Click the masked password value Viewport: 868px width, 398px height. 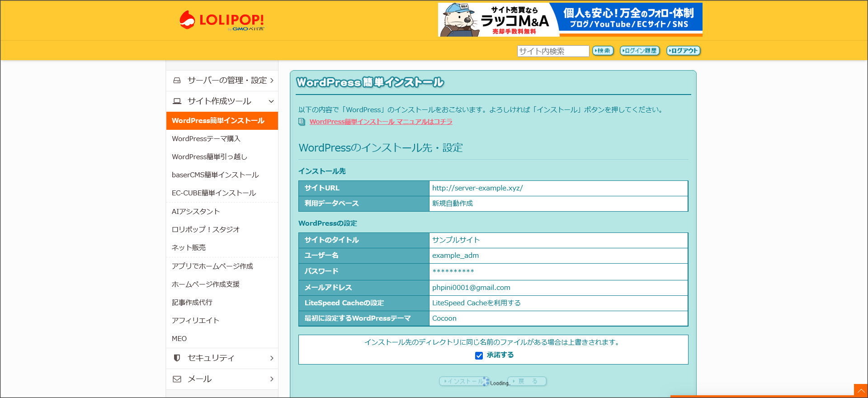453,271
